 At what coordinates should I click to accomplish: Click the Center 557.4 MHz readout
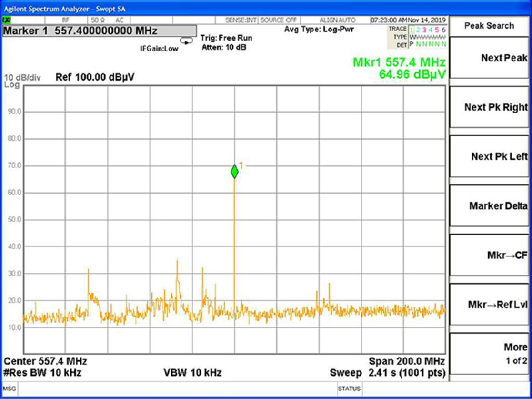(x=45, y=361)
